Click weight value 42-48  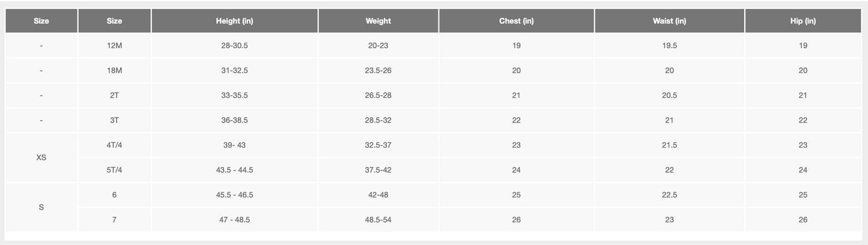378,195
